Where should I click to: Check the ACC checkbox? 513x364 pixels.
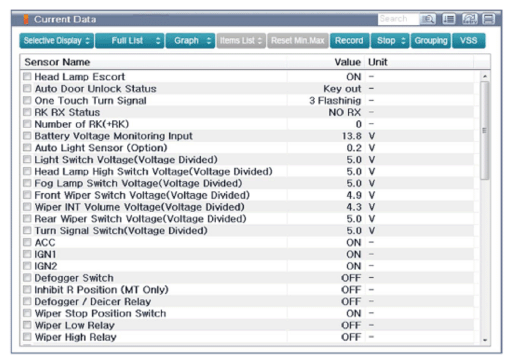click(x=27, y=242)
